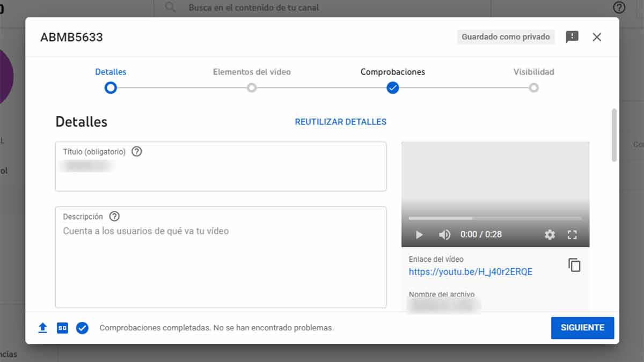The image size is (644, 362).
Task: Click into the Descripción text area
Action: (x=221, y=263)
